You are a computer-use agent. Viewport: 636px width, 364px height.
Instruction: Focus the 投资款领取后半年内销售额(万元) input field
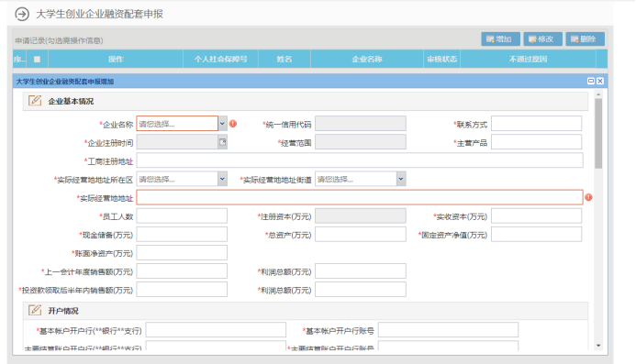pos(182,290)
